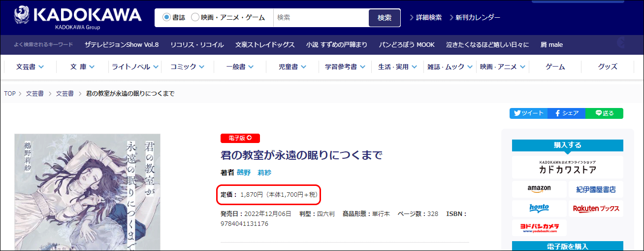This screenshot has height=251, width=644.
Task: Expand the 生活・実用 category dropdown
Action: [397, 67]
